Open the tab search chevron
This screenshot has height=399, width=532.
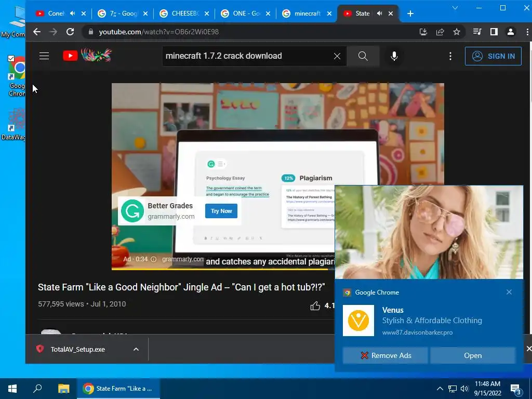pyautogui.click(x=455, y=8)
